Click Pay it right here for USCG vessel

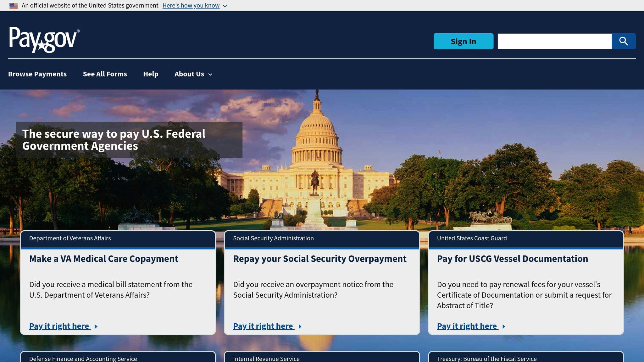[x=467, y=326]
